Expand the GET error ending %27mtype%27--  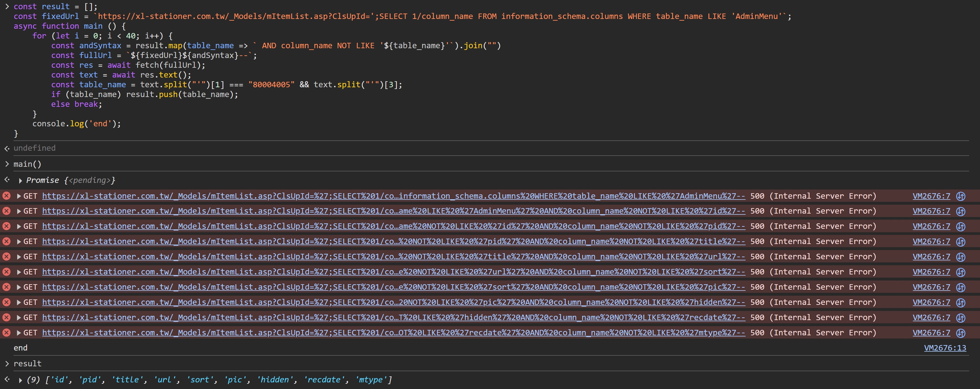(x=19, y=333)
